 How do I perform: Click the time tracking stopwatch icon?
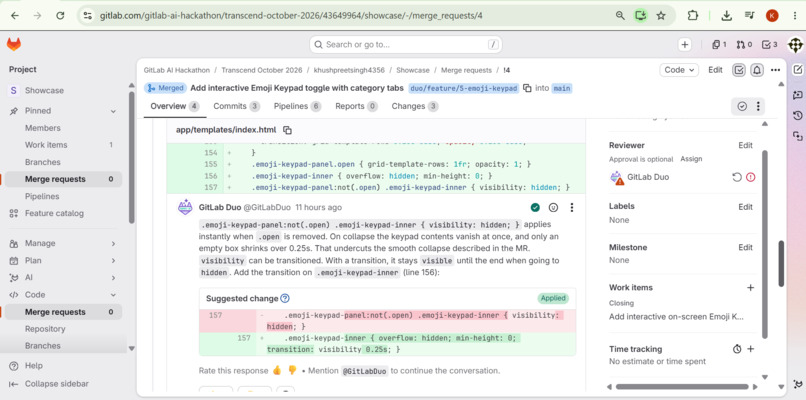(737, 349)
